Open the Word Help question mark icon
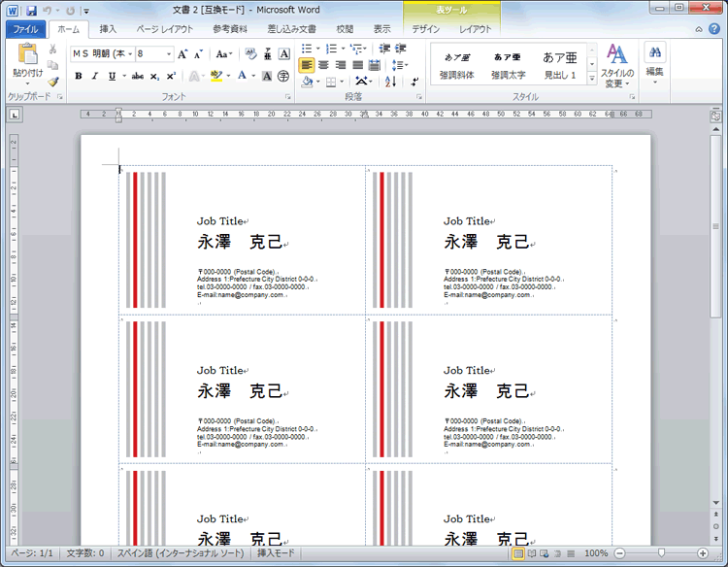The image size is (728, 567). coord(713,29)
